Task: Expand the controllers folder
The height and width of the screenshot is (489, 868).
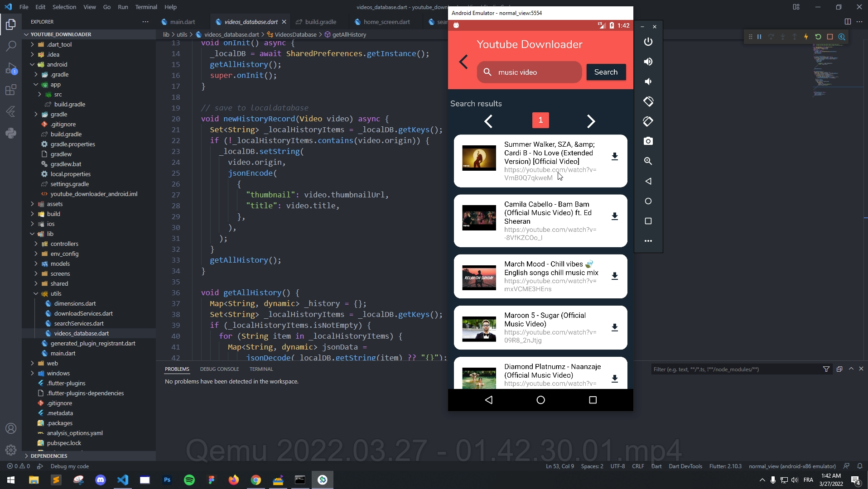Action: pyautogui.click(x=36, y=244)
